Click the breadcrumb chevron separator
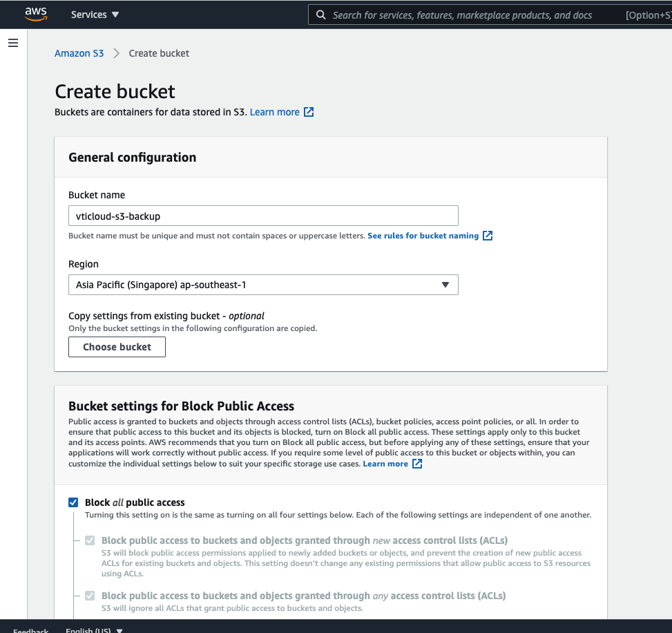 (116, 53)
